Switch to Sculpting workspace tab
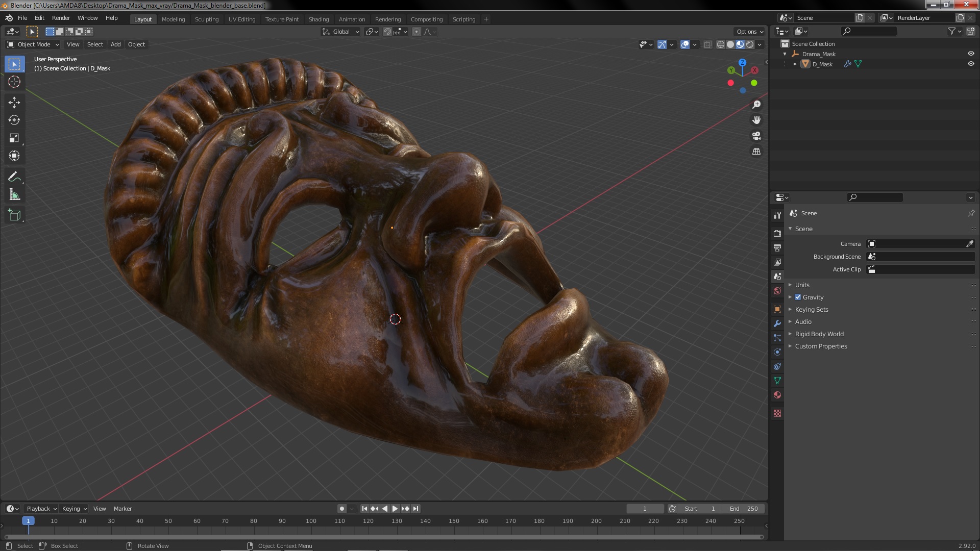Viewport: 980px width, 551px height. [x=207, y=19]
